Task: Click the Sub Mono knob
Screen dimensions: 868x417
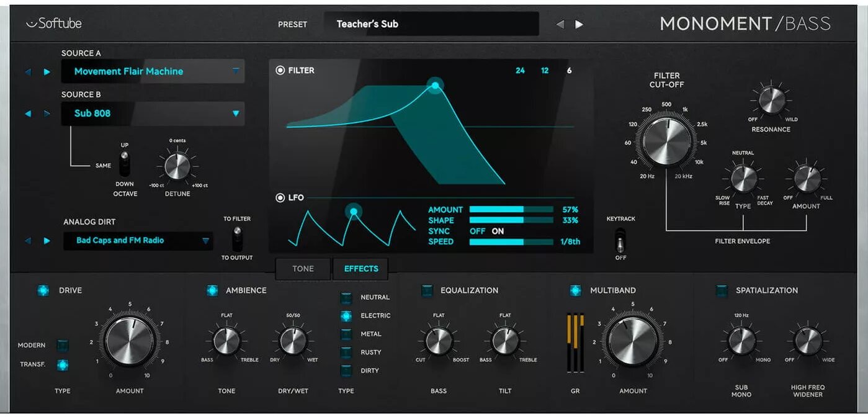Action: (741, 341)
